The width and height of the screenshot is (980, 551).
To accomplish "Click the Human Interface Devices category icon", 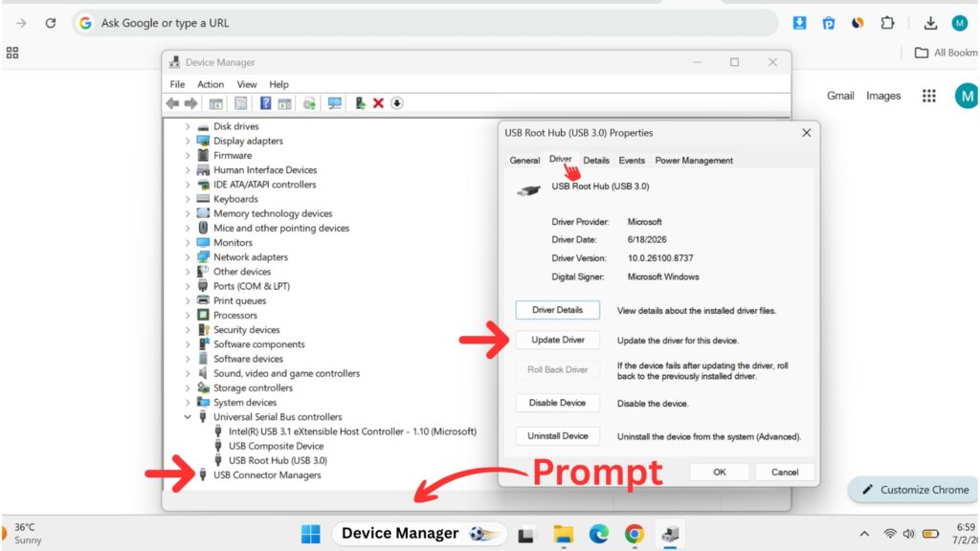I will click(x=203, y=170).
